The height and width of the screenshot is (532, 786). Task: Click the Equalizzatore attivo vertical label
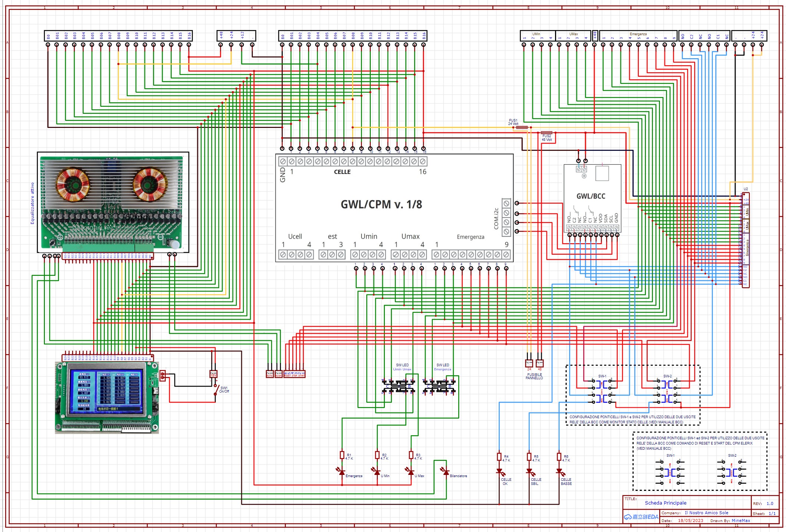click(32, 203)
